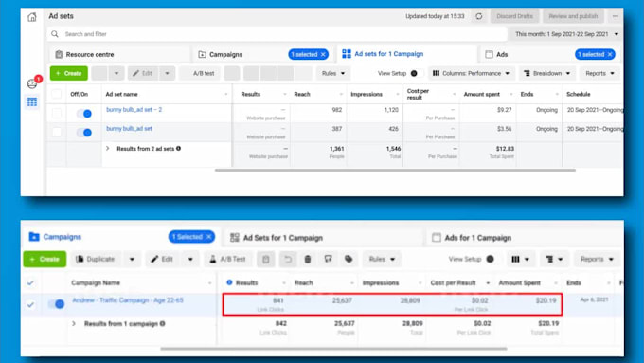The height and width of the screenshot is (363, 644).
Task: Click blue info dot in Results column header
Action: point(229,282)
